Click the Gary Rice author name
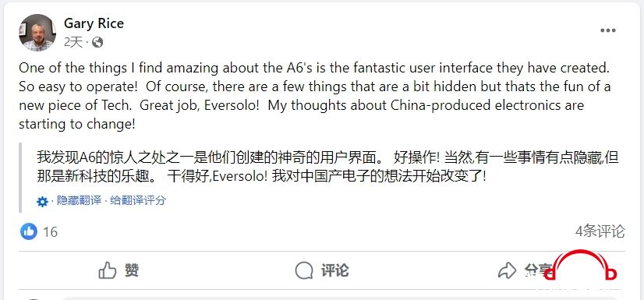Screen dimensions: 644x300 [x=94, y=23]
